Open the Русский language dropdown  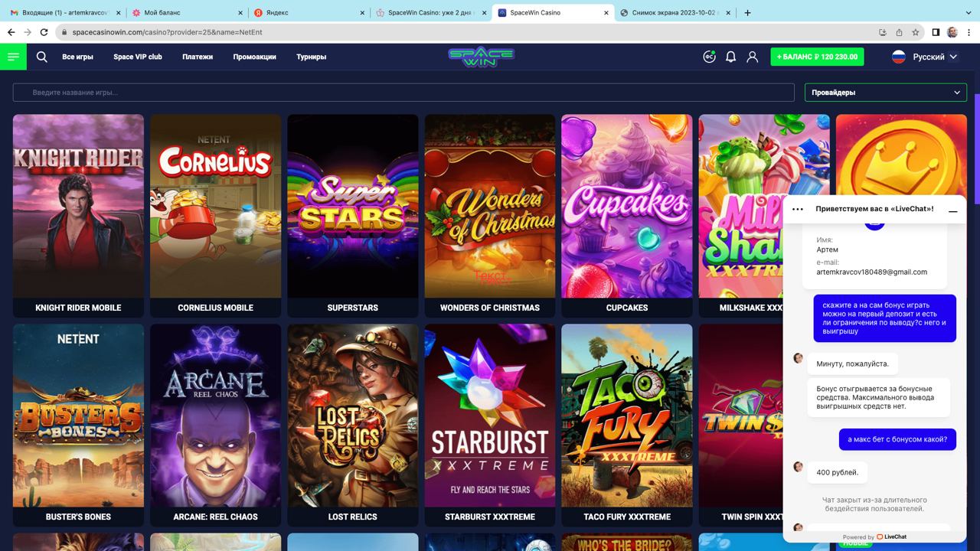(x=936, y=57)
